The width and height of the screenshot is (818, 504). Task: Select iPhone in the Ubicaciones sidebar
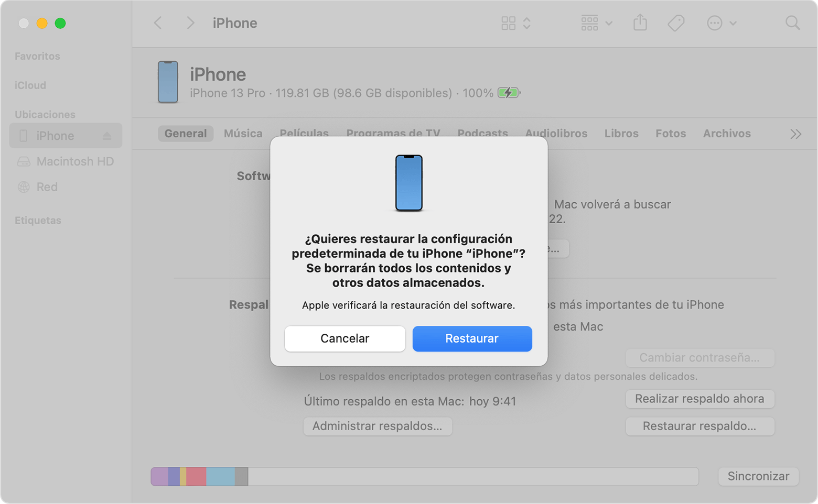click(x=55, y=135)
